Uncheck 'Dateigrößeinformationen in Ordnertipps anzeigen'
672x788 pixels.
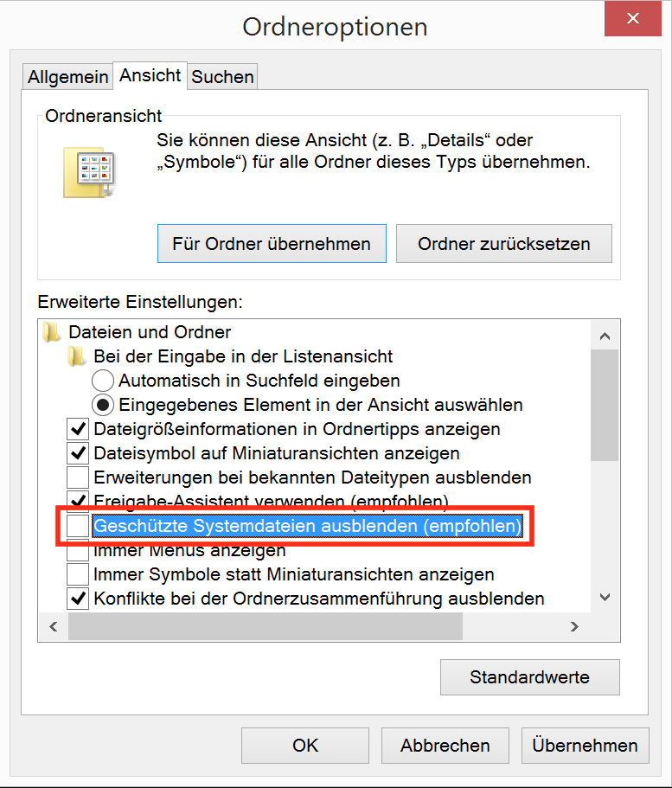point(79,429)
